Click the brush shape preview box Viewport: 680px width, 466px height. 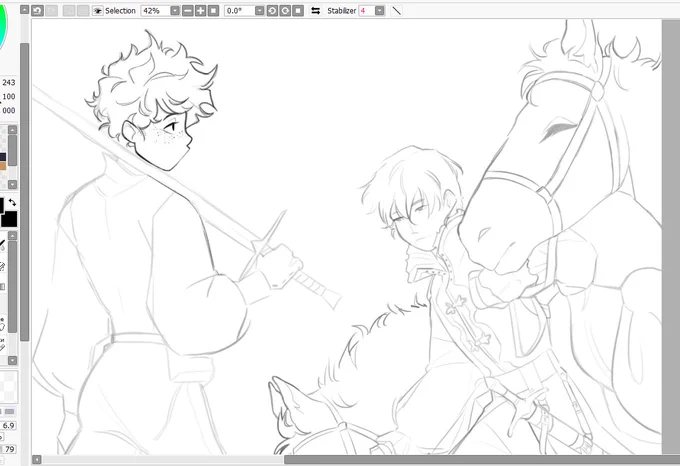click(x=9, y=387)
